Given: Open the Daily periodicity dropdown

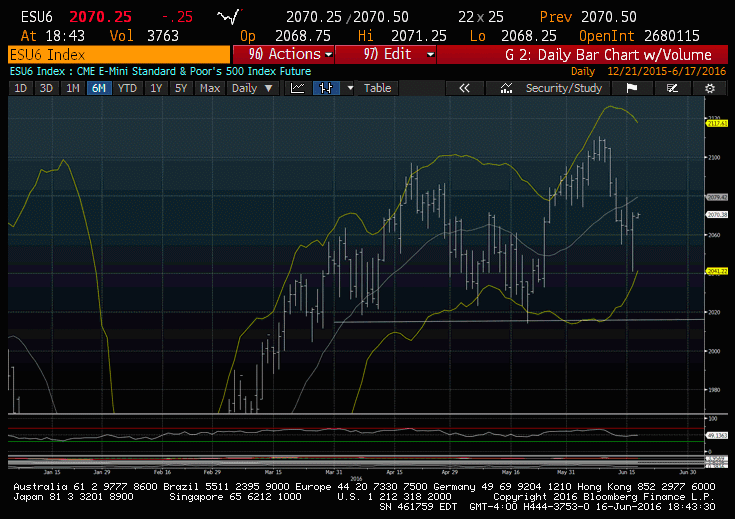Looking at the screenshot, I should tap(252, 88).
